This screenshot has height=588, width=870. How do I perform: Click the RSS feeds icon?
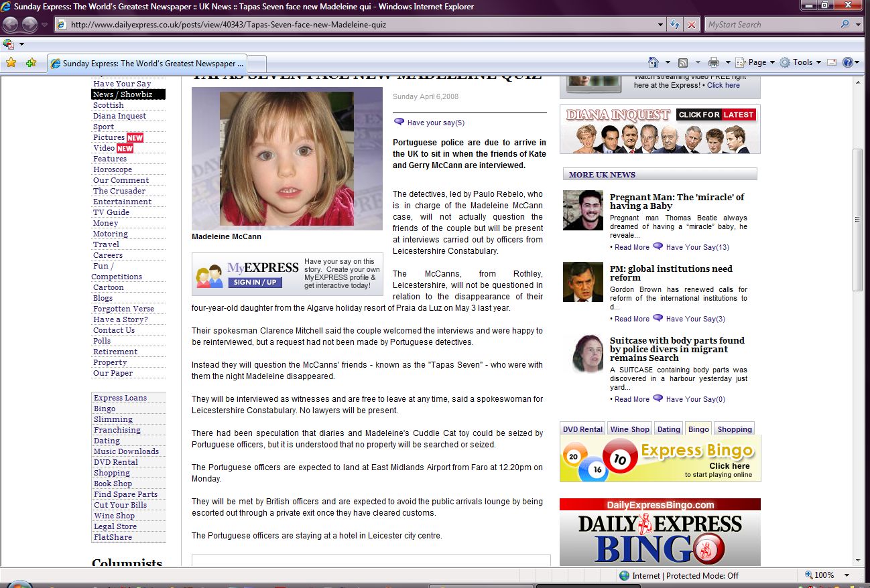(x=683, y=62)
